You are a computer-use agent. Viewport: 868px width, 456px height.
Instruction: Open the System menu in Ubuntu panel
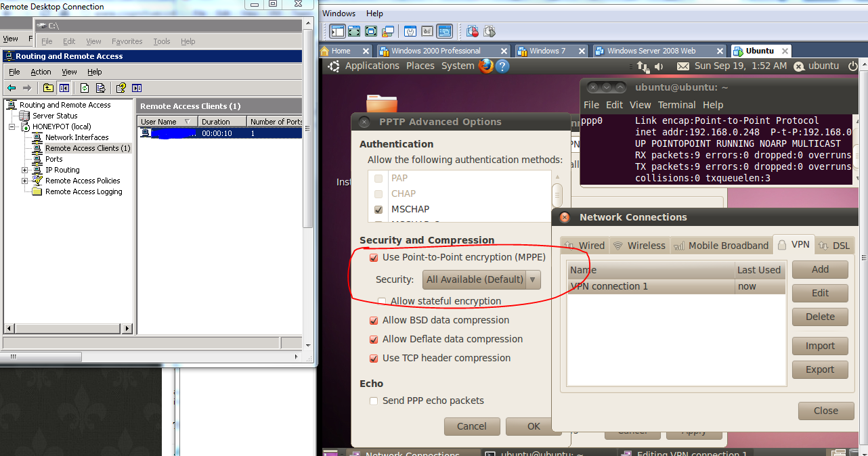click(x=458, y=66)
